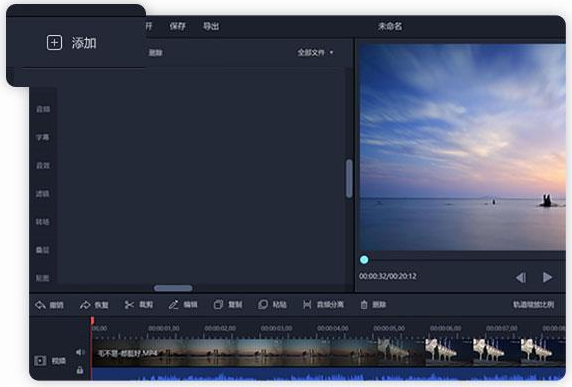Click the trash delete icon in timeline toolbar

point(364,305)
